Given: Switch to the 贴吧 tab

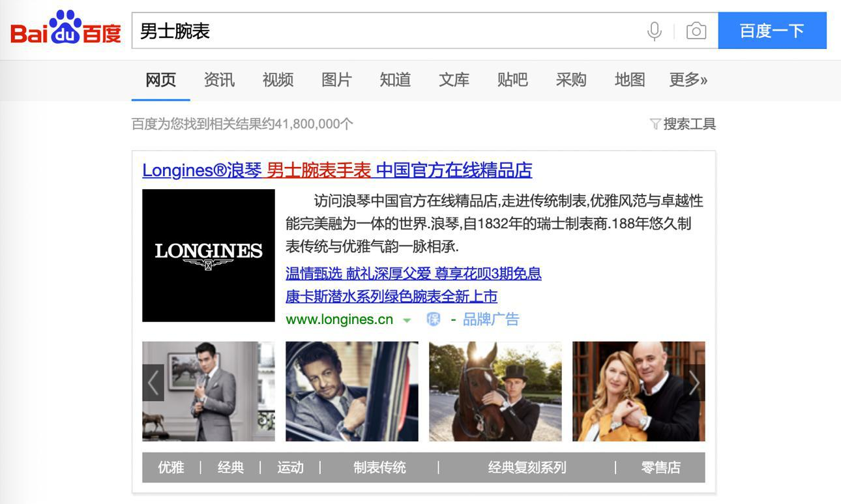Looking at the screenshot, I should (512, 80).
